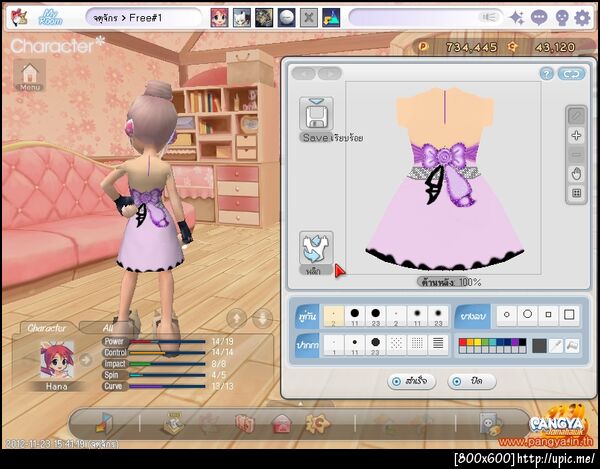Open the sparkle effects icon in top bar
This screenshot has width=600, height=469.
click(517, 18)
